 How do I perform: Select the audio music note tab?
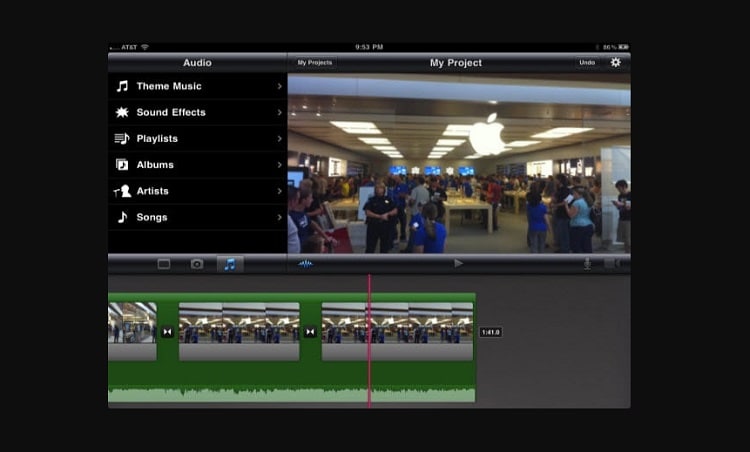(230, 264)
